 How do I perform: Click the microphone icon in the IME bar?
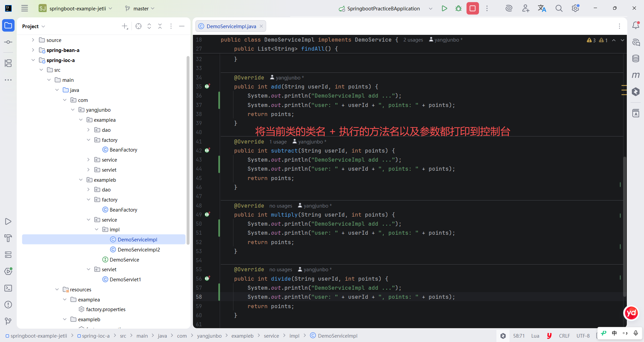point(636,333)
